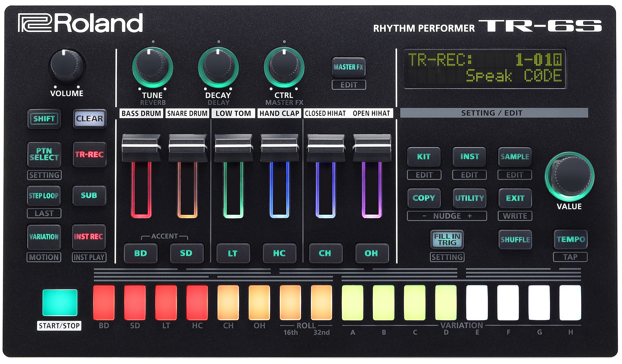
Task: Tap the ROLL 16th step pad
Action: (x=290, y=303)
